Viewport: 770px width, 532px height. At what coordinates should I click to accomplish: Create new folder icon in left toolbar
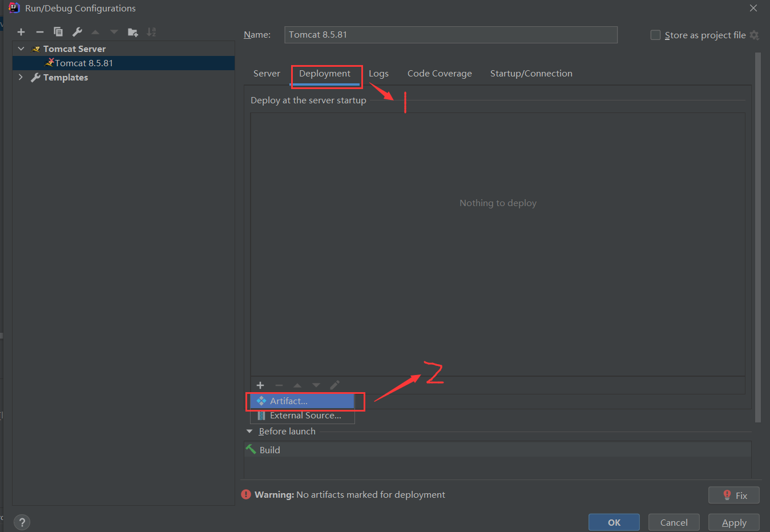click(x=133, y=32)
